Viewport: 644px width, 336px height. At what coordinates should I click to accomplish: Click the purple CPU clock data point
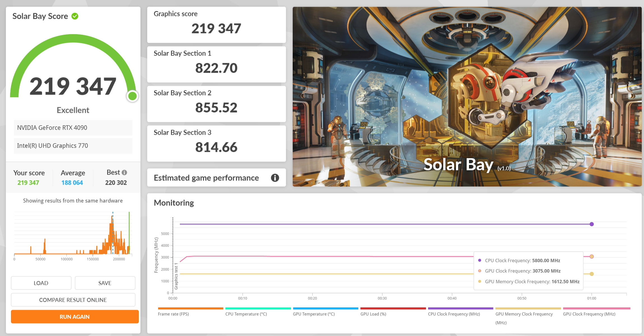[x=592, y=224]
